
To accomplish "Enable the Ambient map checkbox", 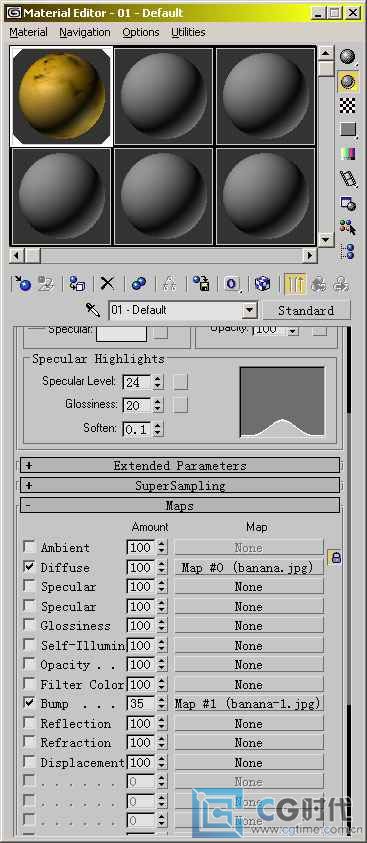I will pyautogui.click(x=30, y=548).
